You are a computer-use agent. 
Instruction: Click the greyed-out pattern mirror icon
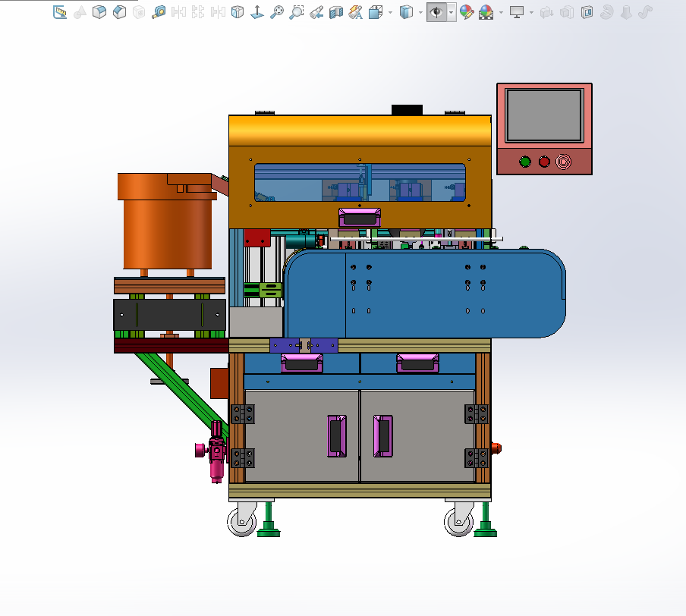point(198,12)
